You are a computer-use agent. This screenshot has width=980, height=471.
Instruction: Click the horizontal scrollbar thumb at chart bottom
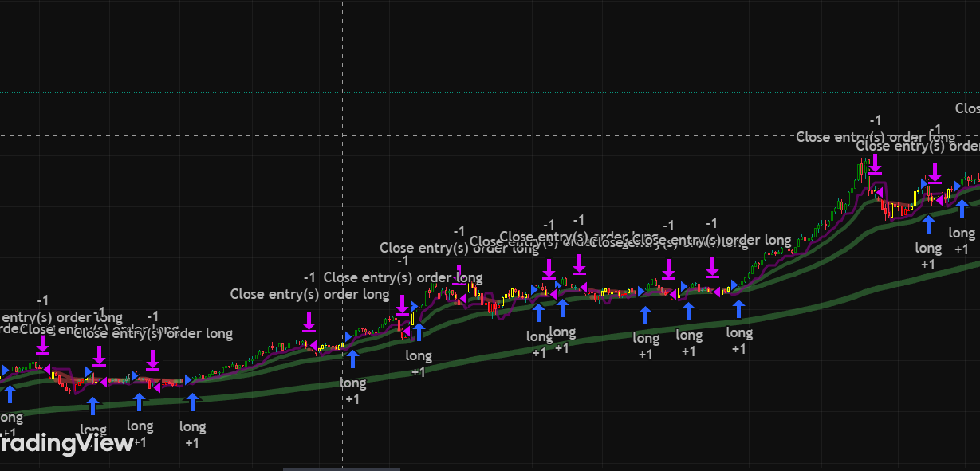point(331,469)
